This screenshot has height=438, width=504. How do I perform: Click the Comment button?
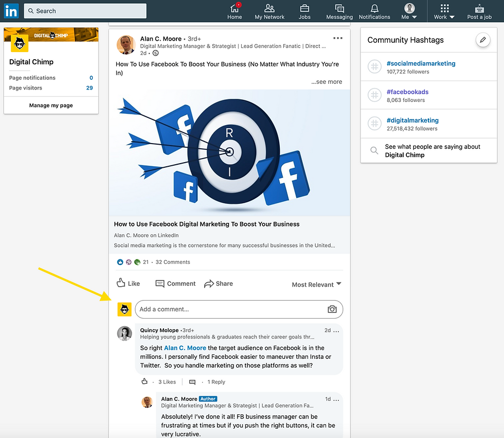coord(175,284)
